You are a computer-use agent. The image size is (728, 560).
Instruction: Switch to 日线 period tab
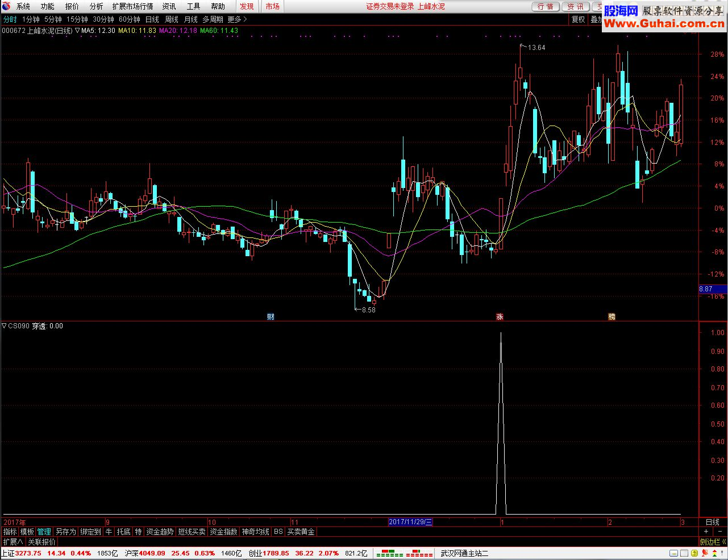point(152,19)
